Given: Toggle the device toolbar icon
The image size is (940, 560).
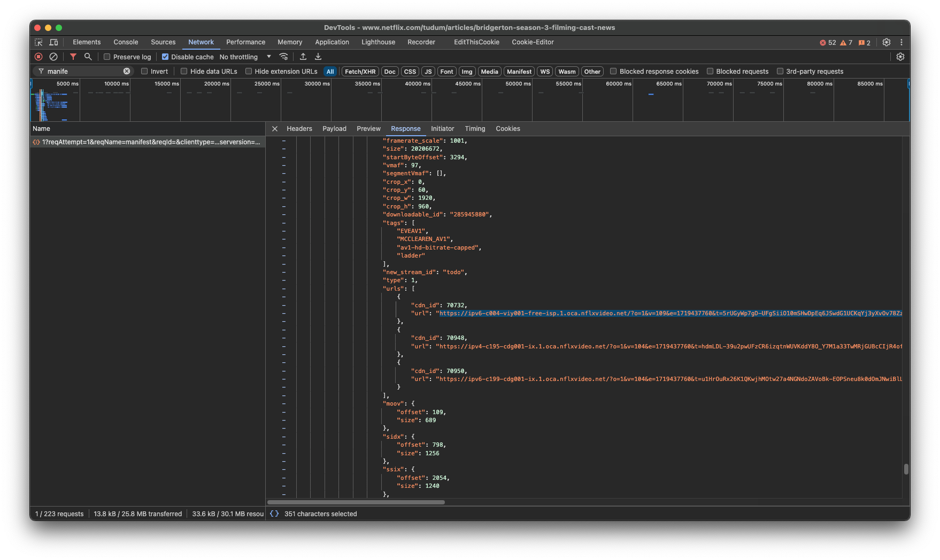Looking at the screenshot, I should click(53, 42).
